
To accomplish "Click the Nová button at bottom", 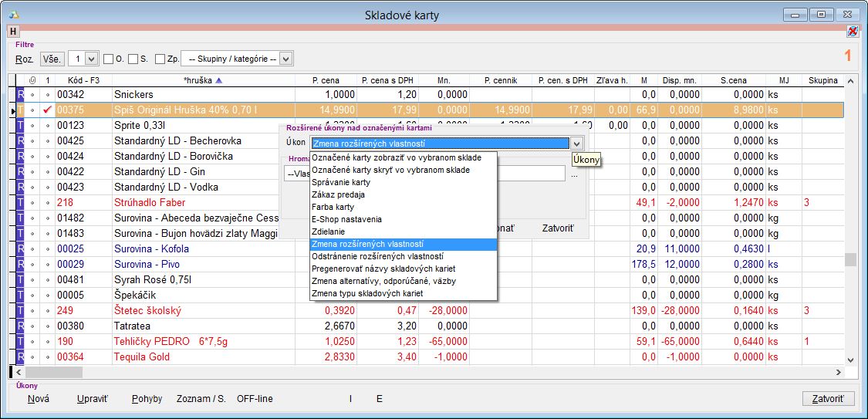I will 39,399.
